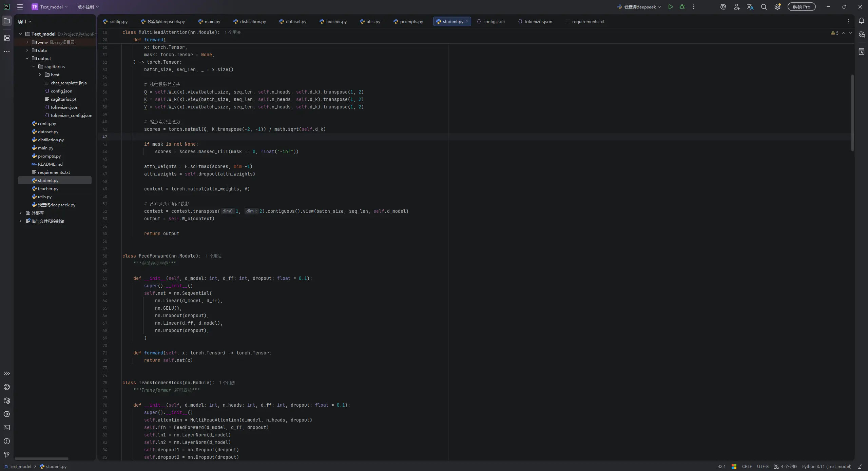Click the editor vertical scrollbar thumb
The image size is (868, 471).
click(x=852, y=112)
